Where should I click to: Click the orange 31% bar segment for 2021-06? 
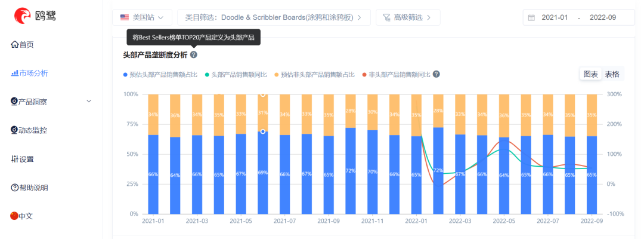click(263, 113)
